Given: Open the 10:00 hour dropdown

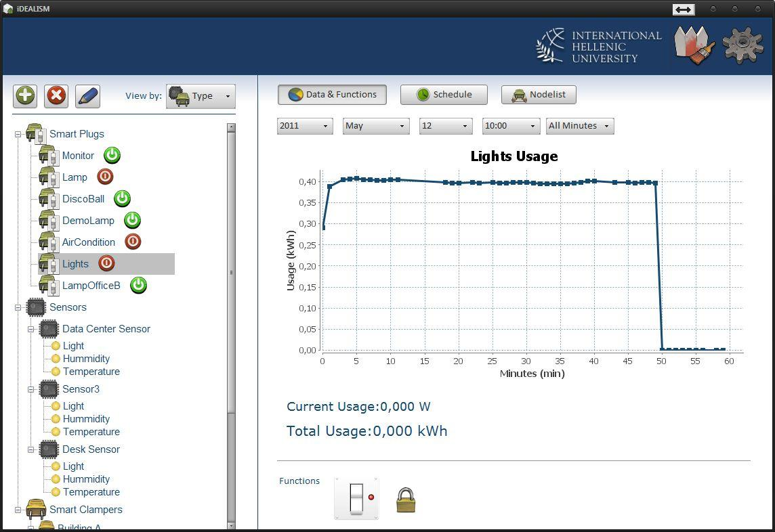Looking at the screenshot, I should point(511,126).
